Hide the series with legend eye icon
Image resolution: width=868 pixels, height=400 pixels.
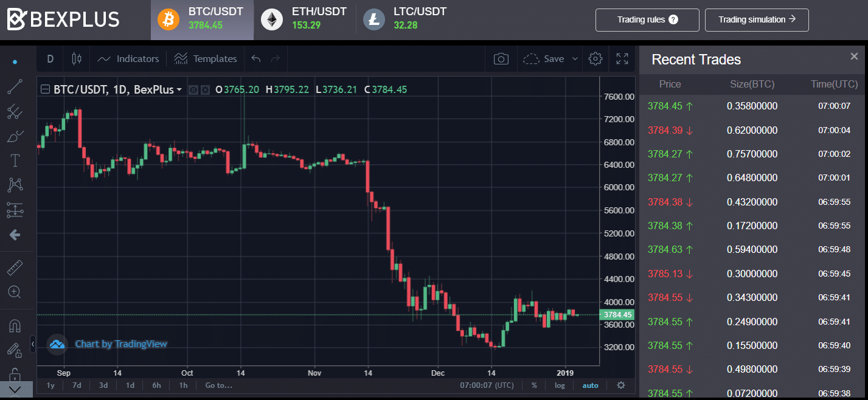193,90
